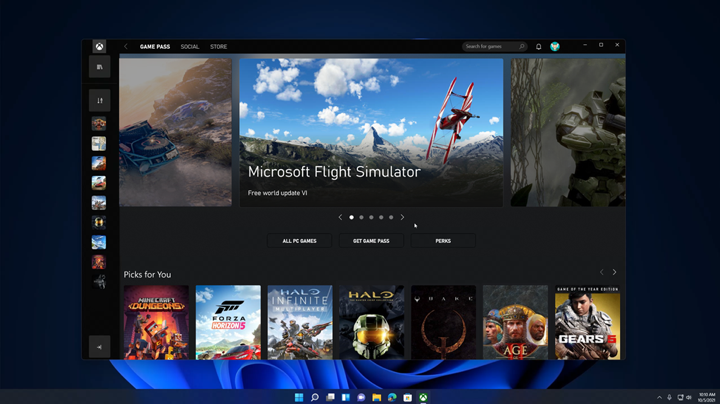
Task: Open the Picks for You section heading
Action: coord(147,275)
